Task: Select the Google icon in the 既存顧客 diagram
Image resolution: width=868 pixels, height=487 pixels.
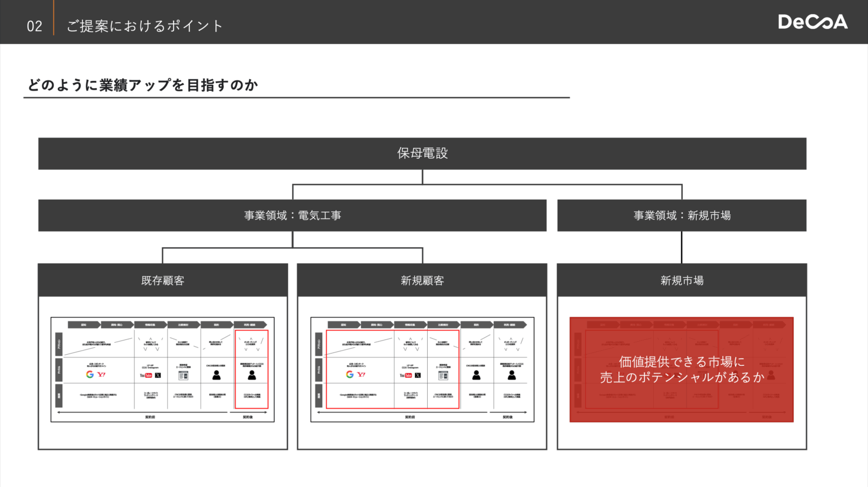Action: tap(89, 375)
